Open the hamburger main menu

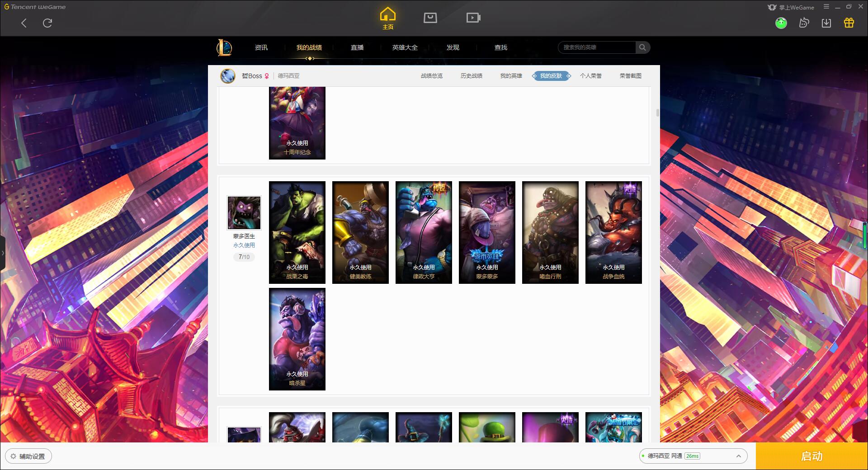[826, 7]
